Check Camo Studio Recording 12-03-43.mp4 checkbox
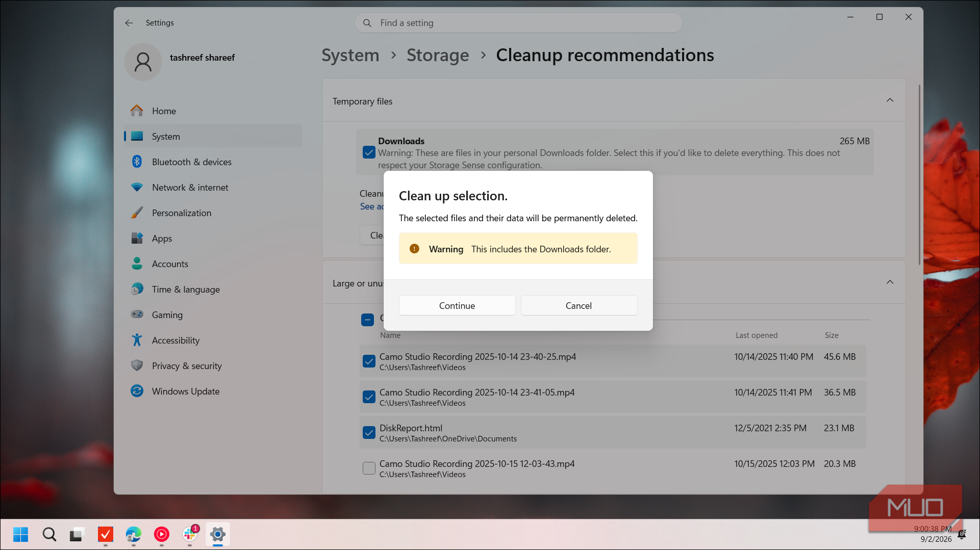This screenshot has height=550, width=980. pyautogui.click(x=369, y=468)
